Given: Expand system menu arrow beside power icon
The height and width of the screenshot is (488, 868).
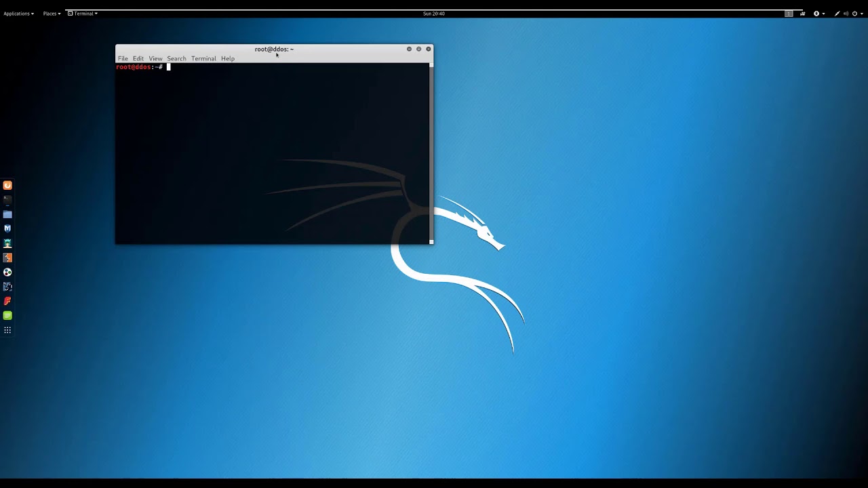Looking at the screenshot, I should pos(861,14).
